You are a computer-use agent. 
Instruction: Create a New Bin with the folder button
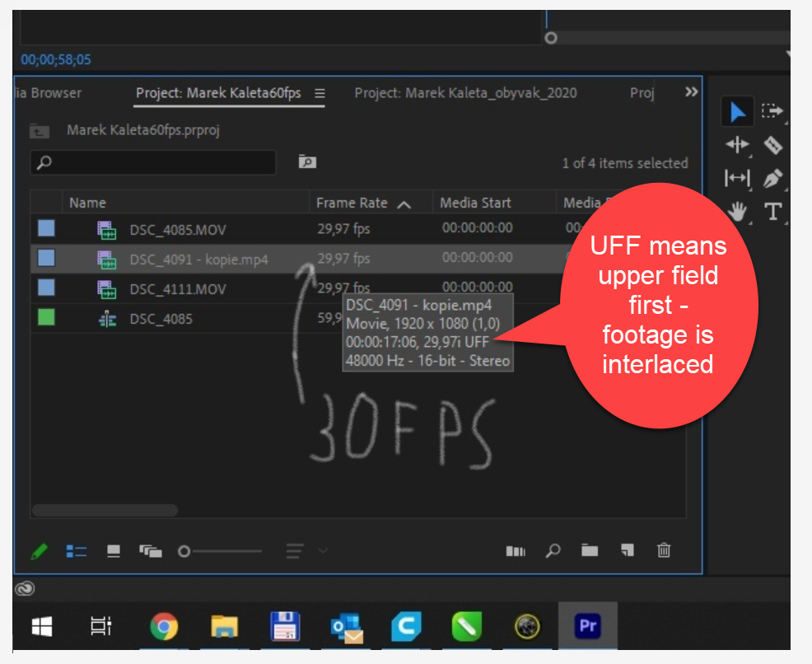coord(591,551)
